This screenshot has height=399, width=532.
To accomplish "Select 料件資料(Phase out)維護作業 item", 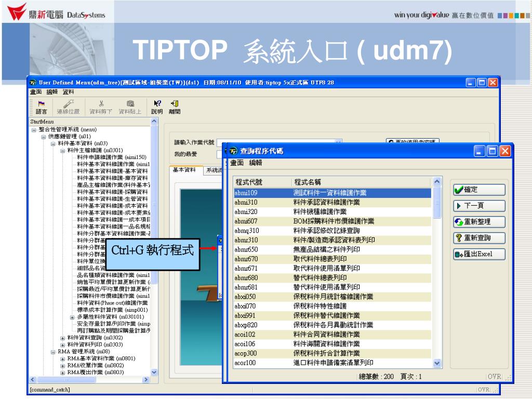I will coord(112,303).
